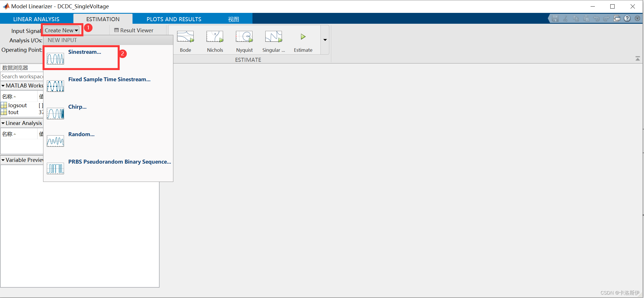The image size is (644, 298).
Task: Click the Random signal waveform icon
Action: [x=55, y=141]
